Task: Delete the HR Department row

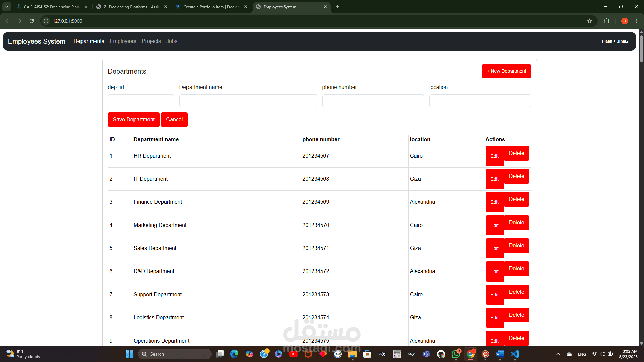Action: coord(517,153)
